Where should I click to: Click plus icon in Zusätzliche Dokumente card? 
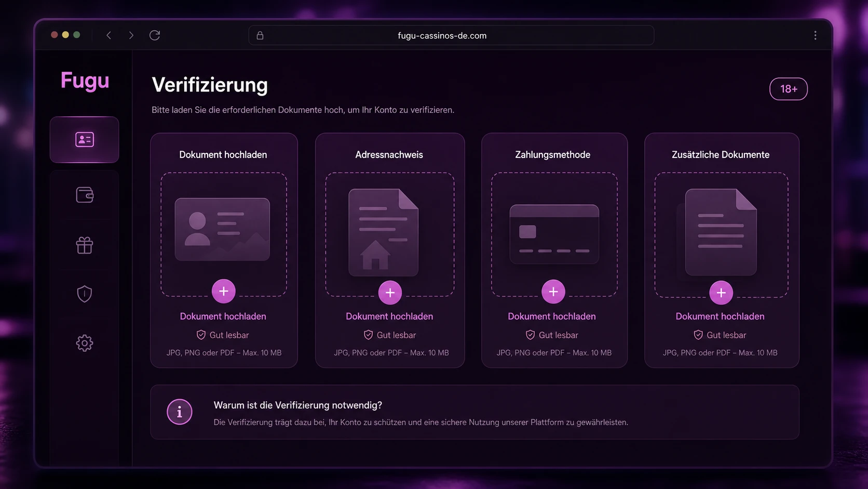click(721, 293)
